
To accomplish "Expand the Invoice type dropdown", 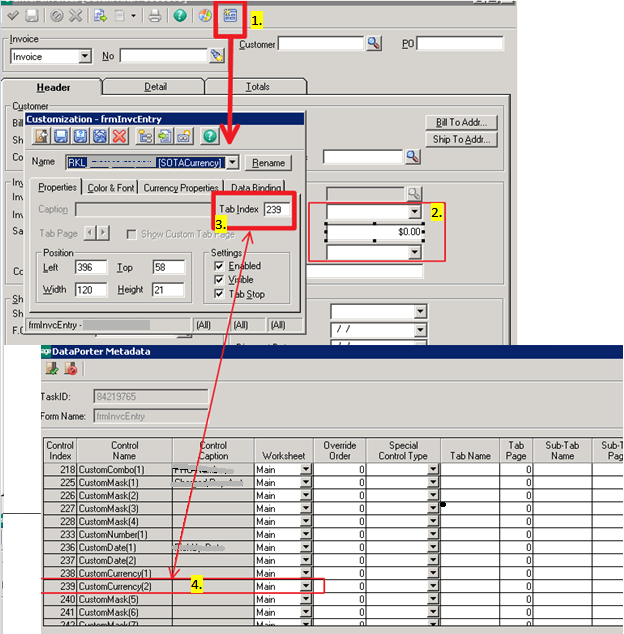I will [84, 57].
